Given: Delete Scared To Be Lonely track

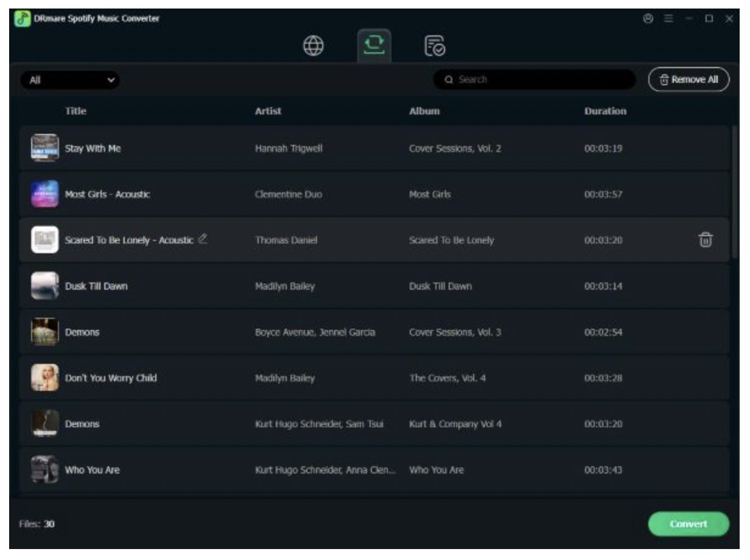Looking at the screenshot, I should tap(705, 240).
